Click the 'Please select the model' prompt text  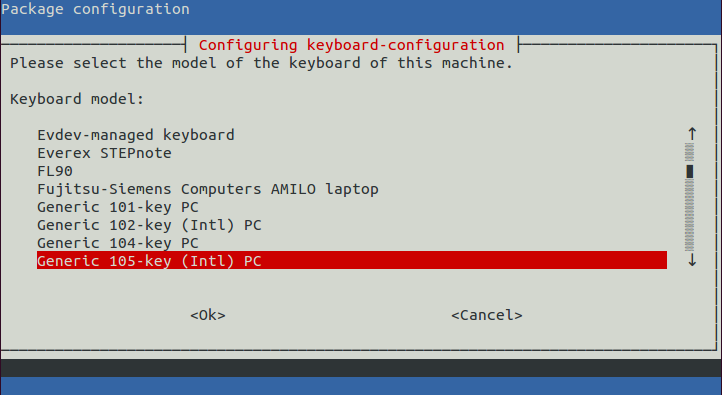coord(262,63)
